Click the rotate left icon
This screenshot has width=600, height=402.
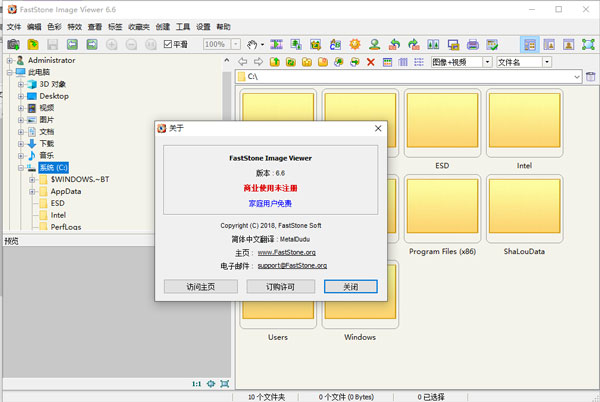pyautogui.click(x=394, y=45)
